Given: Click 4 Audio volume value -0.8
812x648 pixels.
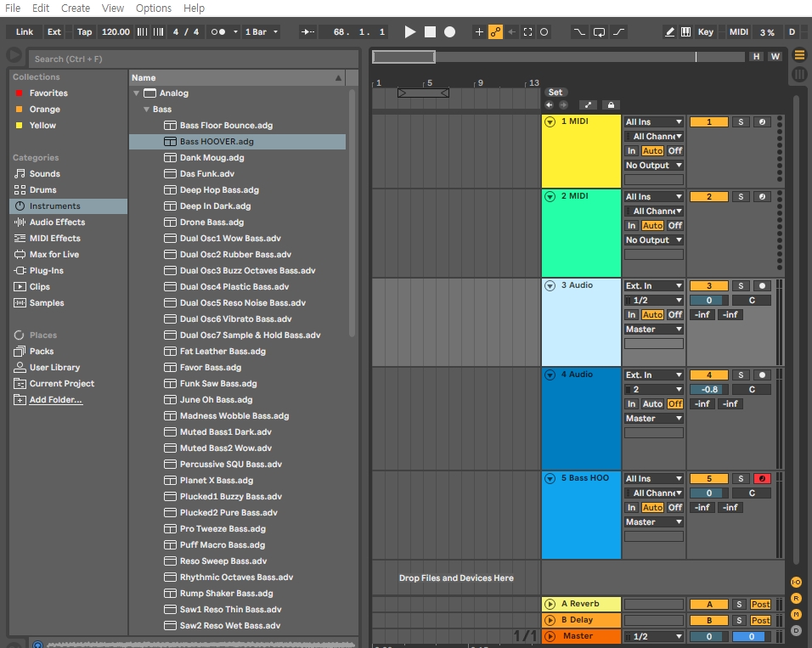Looking at the screenshot, I should tap(709, 390).
